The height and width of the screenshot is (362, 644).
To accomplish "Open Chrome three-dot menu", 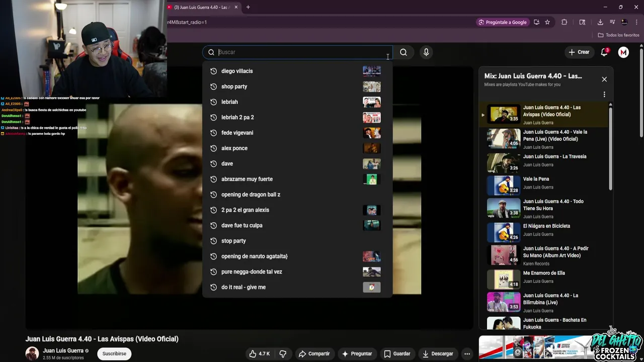I will pos(636,22).
